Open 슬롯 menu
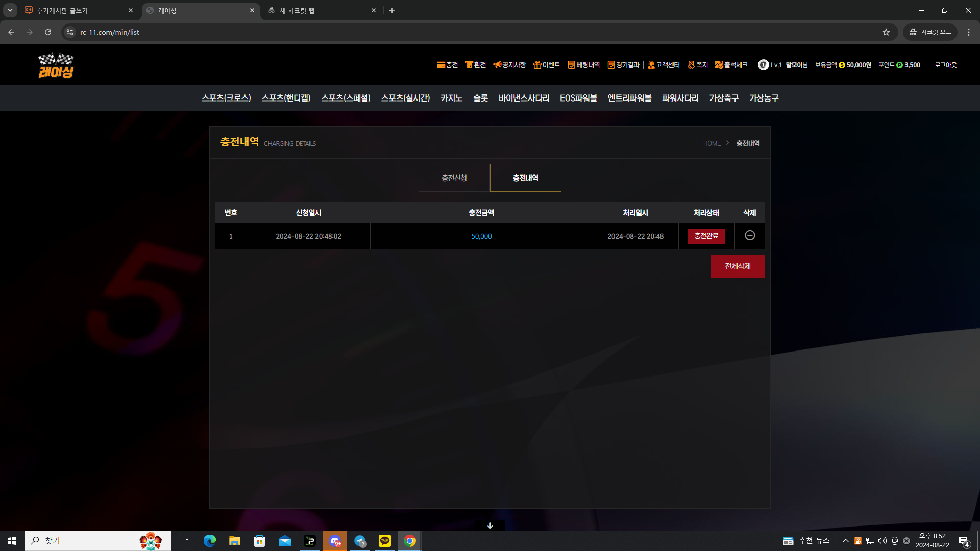Screen dimensions: 980x551 (480, 98)
